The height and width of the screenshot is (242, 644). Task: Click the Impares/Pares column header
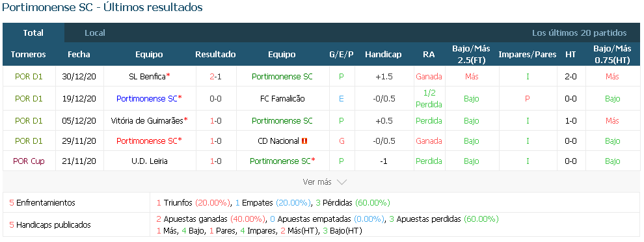(x=528, y=54)
